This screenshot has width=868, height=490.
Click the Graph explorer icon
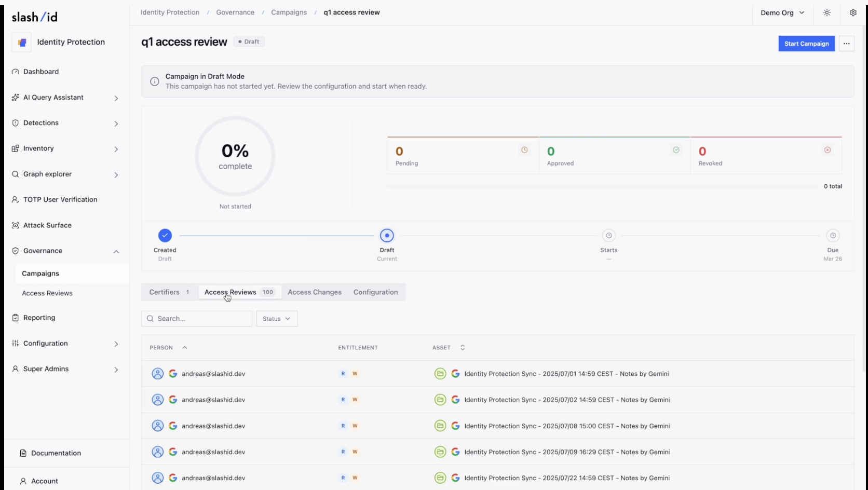tap(15, 174)
